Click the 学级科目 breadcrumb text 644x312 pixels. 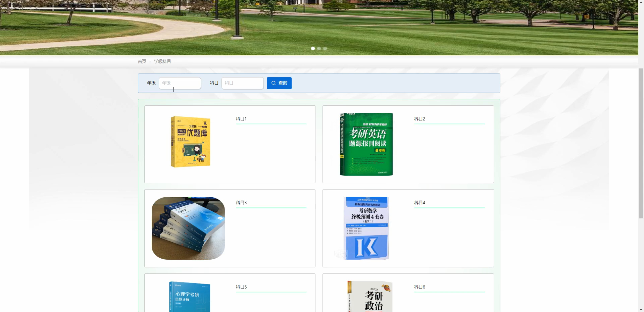click(162, 61)
